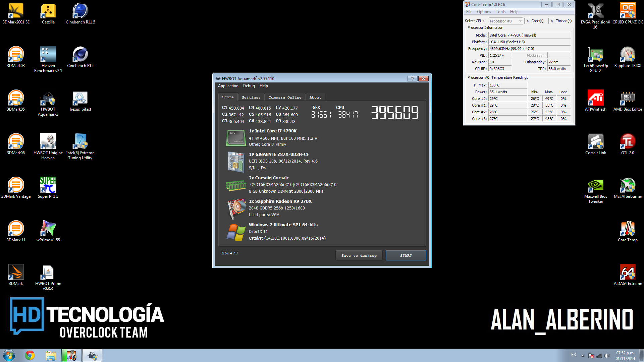Switch to the Settings tab
This screenshot has width=644, height=362.
tap(251, 97)
